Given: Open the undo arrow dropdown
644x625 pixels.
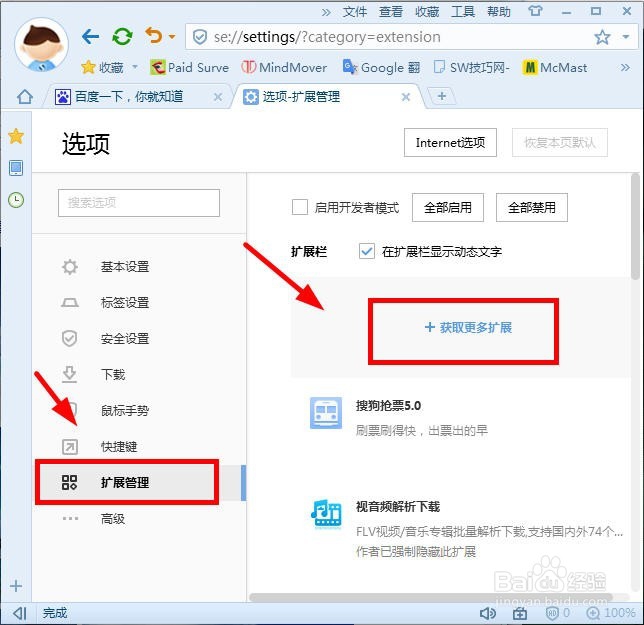Looking at the screenshot, I should [x=172, y=37].
